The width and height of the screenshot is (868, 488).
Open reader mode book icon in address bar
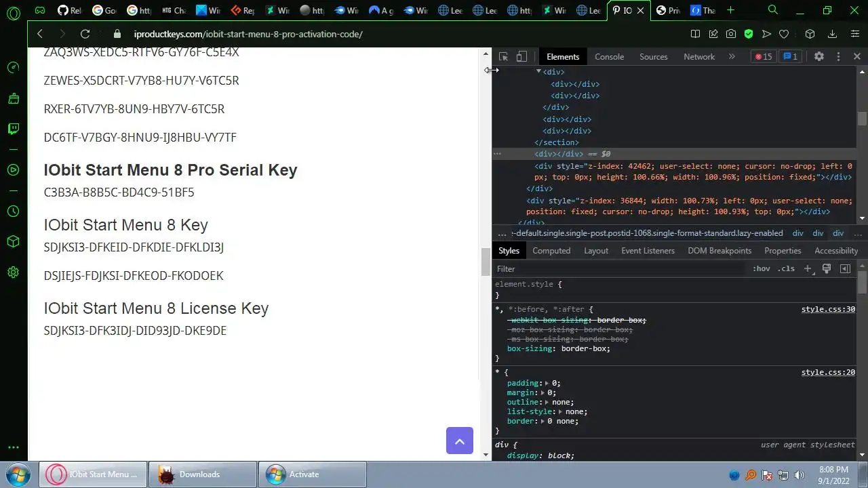(695, 34)
